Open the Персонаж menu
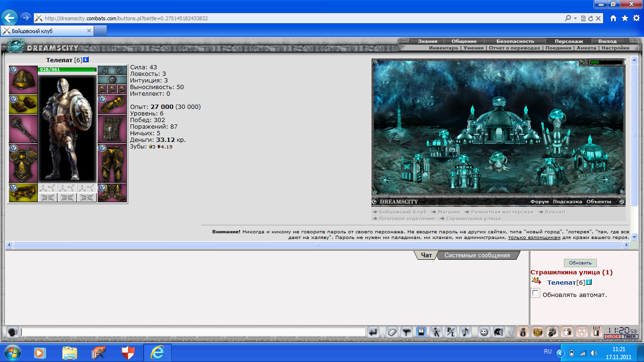 [x=569, y=41]
